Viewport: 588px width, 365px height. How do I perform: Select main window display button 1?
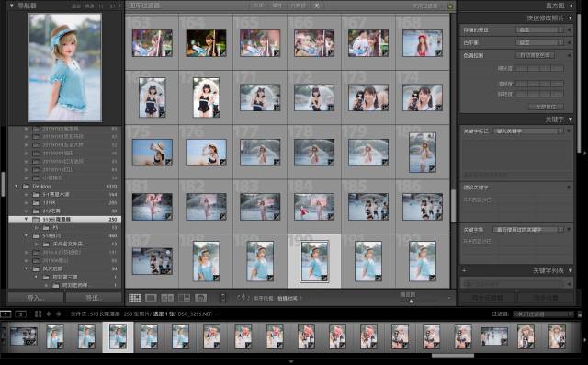point(6,314)
